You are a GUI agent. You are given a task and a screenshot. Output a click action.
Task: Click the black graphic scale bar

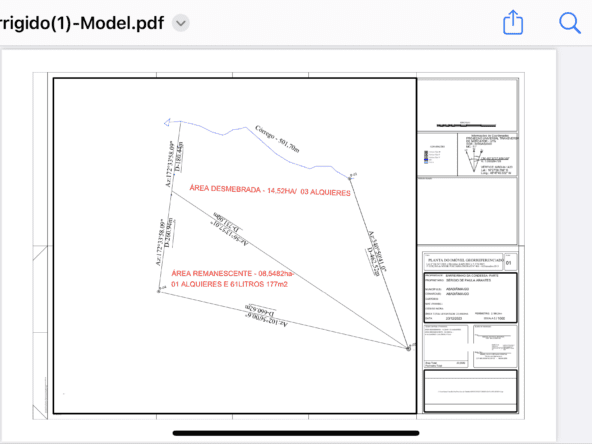pos(466,125)
